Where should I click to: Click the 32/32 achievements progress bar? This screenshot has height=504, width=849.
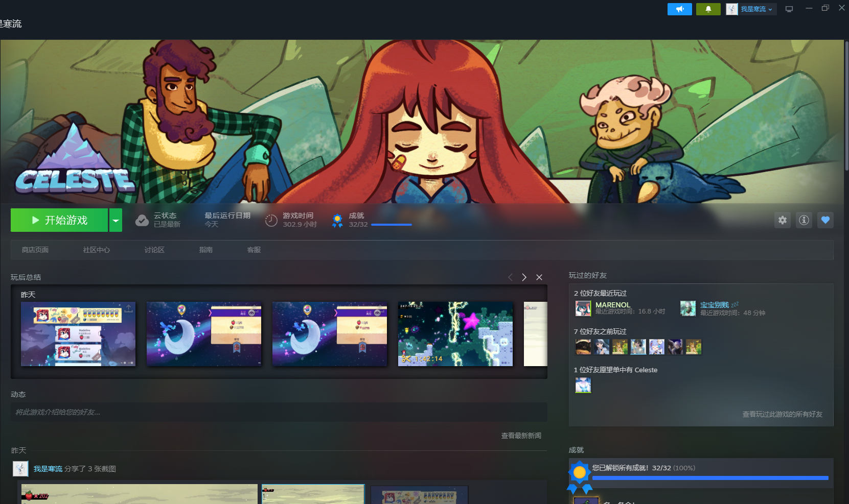[391, 225]
